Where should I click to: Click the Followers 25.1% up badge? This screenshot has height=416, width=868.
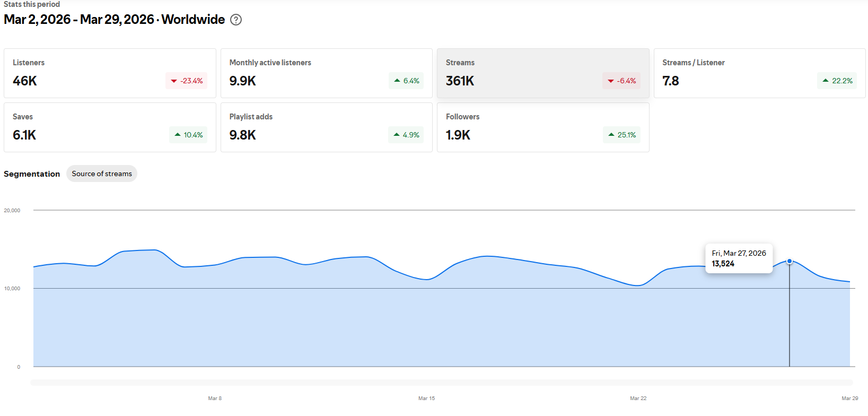point(621,135)
